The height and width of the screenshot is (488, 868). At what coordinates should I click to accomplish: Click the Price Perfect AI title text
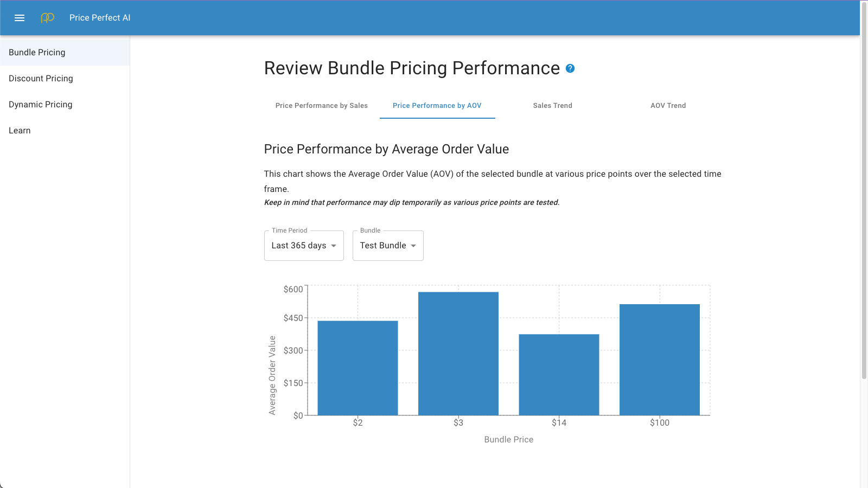(99, 17)
